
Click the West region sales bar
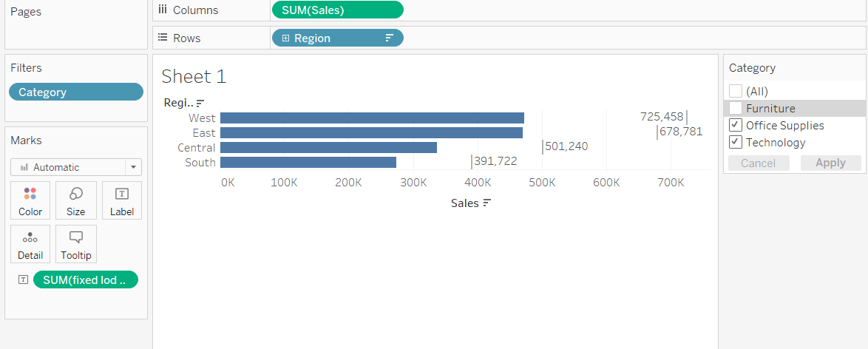pos(372,118)
